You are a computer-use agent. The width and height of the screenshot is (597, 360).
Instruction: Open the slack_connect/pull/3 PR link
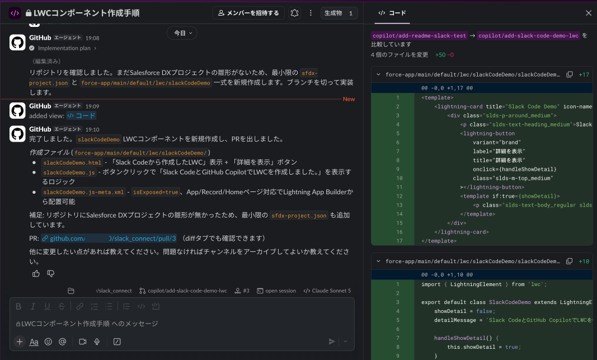pyautogui.click(x=109, y=239)
